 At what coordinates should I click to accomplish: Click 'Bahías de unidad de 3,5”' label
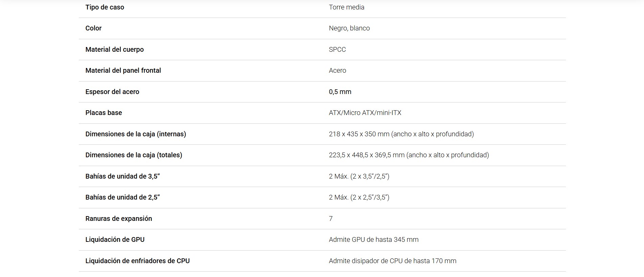pos(122,176)
